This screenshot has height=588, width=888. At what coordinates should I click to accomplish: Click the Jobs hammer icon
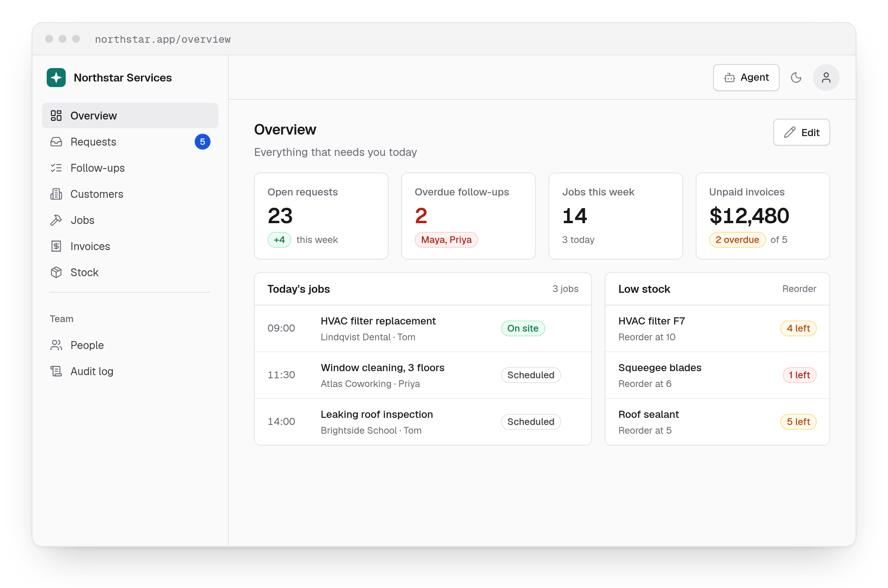click(x=56, y=220)
